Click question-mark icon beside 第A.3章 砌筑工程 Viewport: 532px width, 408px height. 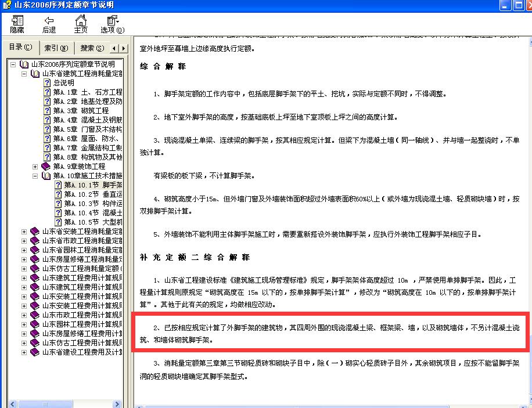click(47, 111)
